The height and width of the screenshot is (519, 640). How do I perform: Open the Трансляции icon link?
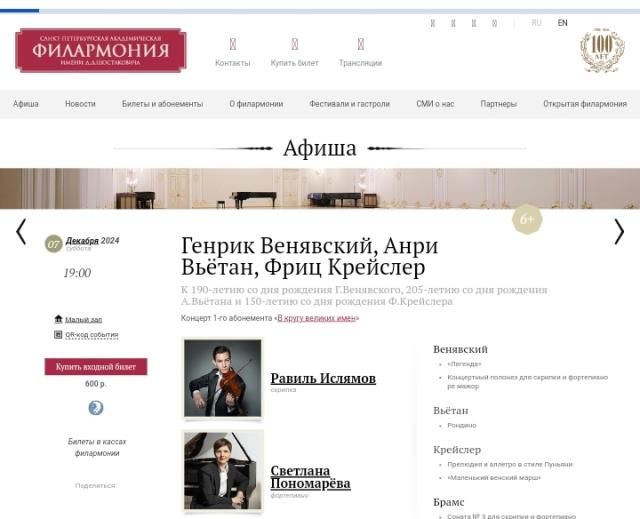coord(361,44)
